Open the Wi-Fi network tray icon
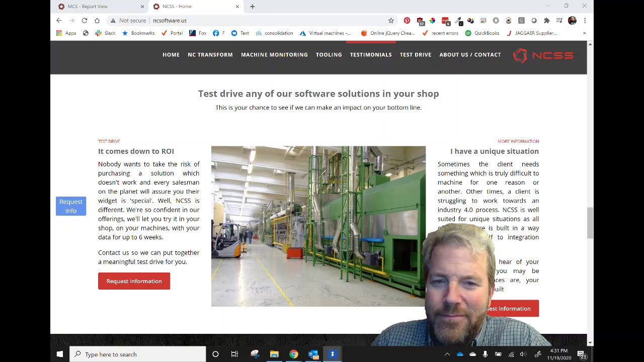Viewport: 644px width, 362px height. (511, 354)
